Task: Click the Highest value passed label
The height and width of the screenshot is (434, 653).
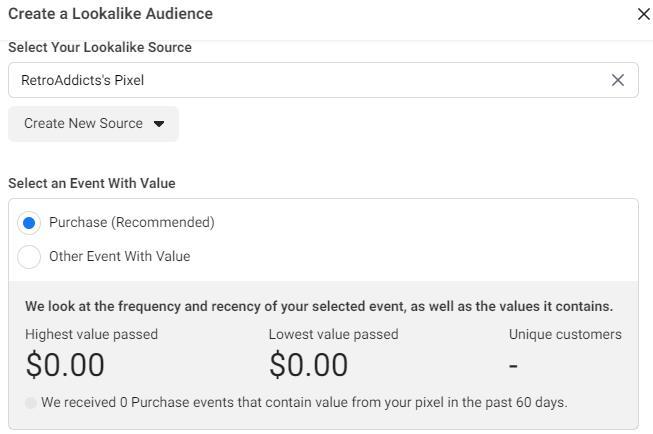Action: (91, 334)
